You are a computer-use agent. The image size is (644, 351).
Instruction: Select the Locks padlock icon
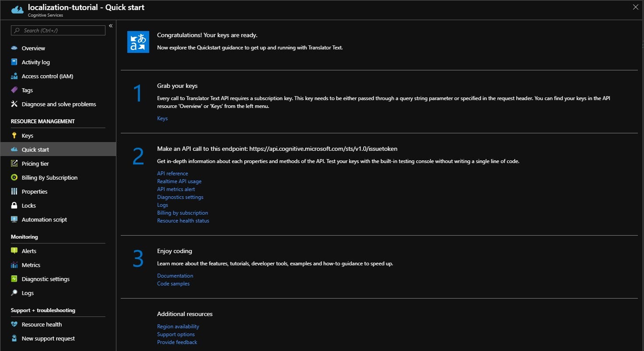pyautogui.click(x=14, y=205)
